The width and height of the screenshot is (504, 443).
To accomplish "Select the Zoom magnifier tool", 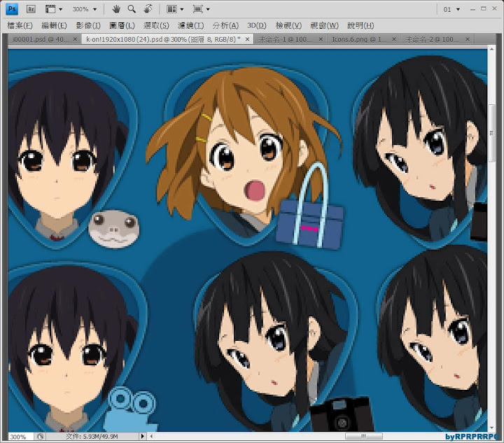I will [131, 9].
